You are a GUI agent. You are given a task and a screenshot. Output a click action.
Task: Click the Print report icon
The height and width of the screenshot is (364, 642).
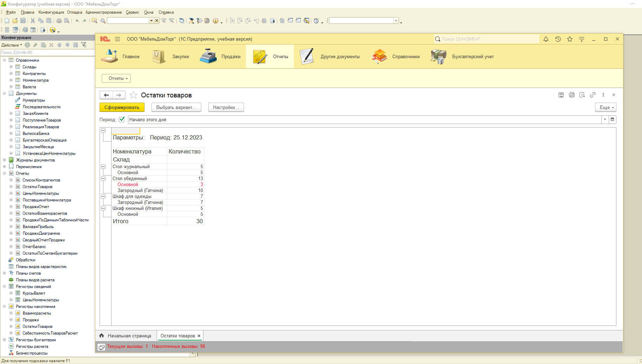[572, 95]
